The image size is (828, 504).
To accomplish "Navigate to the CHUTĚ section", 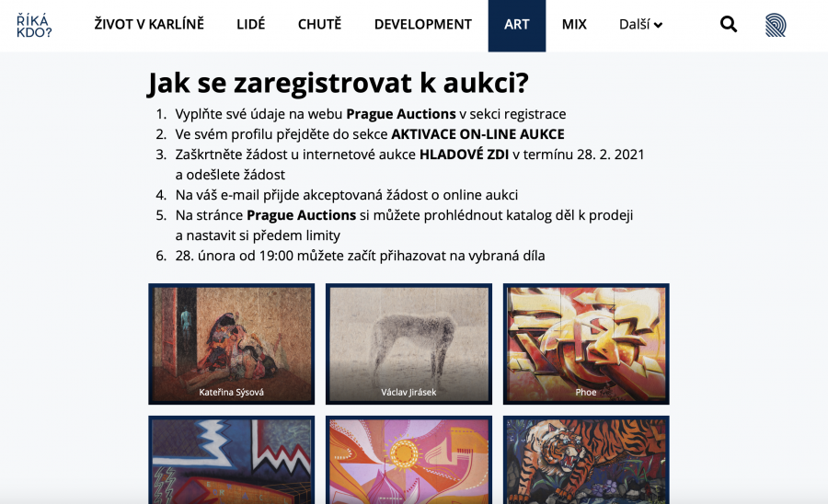I will click(x=319, y=24).
